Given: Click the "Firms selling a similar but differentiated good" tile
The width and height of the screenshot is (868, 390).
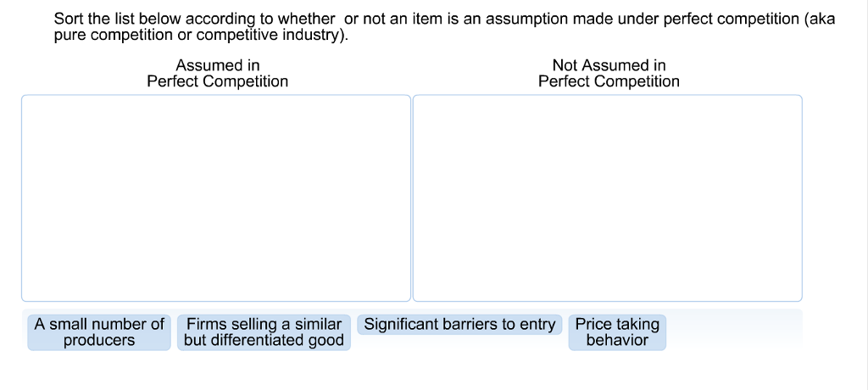Looking at the screenshot, I should pyautogui.click(x=264, y=332).
